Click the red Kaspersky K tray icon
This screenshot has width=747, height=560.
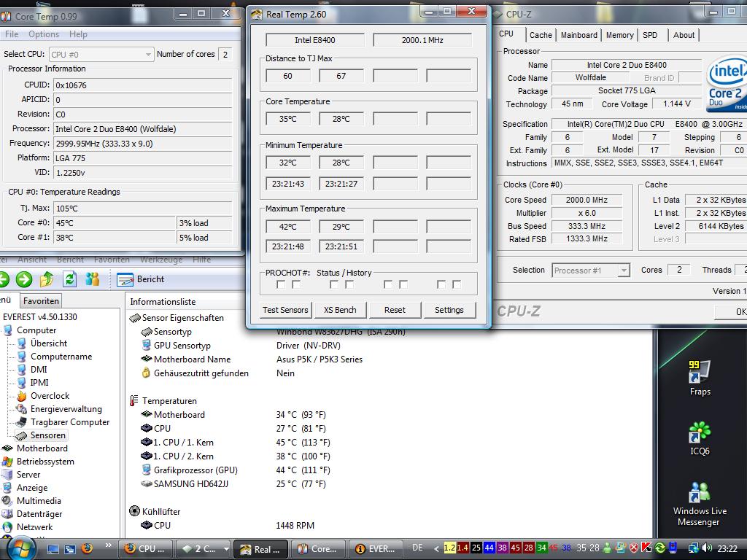[x=646, y=548]
